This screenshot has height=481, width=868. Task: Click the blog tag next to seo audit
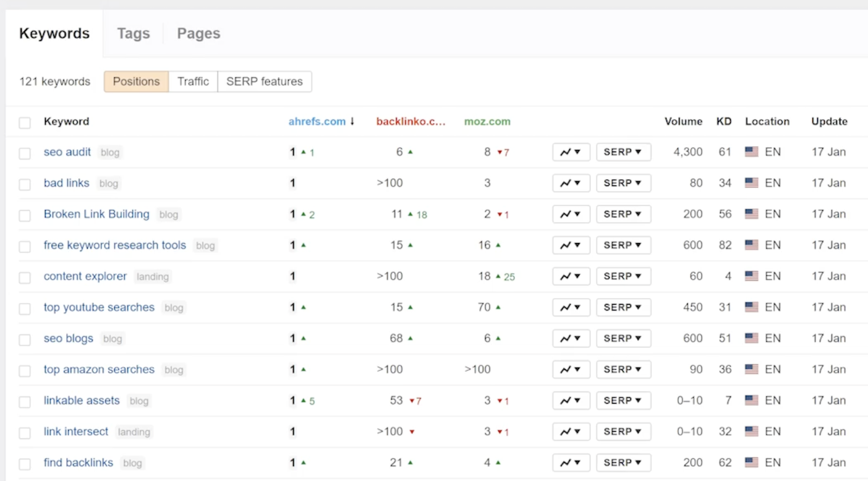[110, 153]
